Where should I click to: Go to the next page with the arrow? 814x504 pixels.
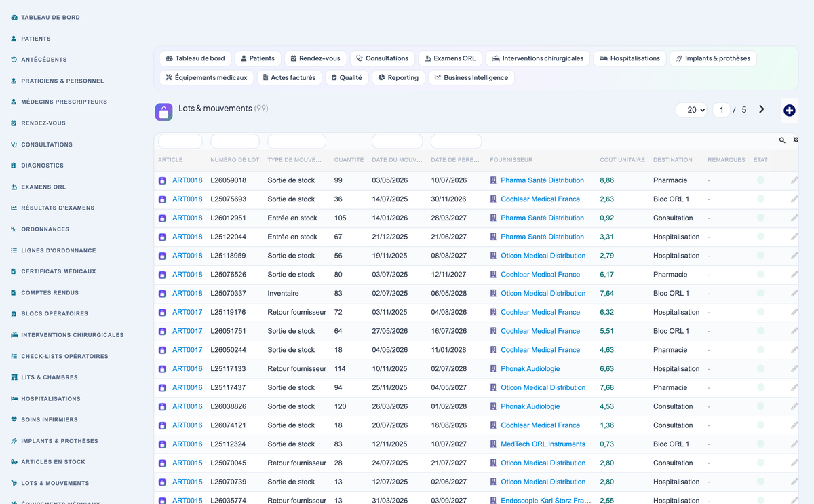(762, 109)
